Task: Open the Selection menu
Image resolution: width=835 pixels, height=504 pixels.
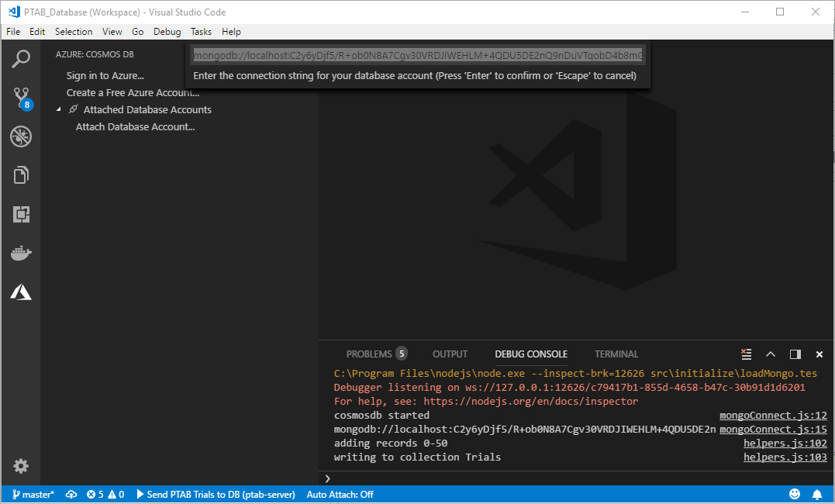Action: pos(74,32)
